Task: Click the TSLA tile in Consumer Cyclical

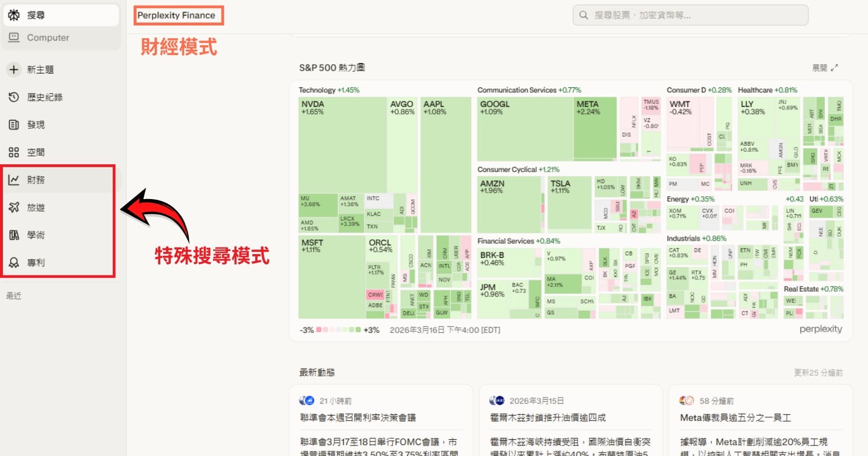Action: 569,203
